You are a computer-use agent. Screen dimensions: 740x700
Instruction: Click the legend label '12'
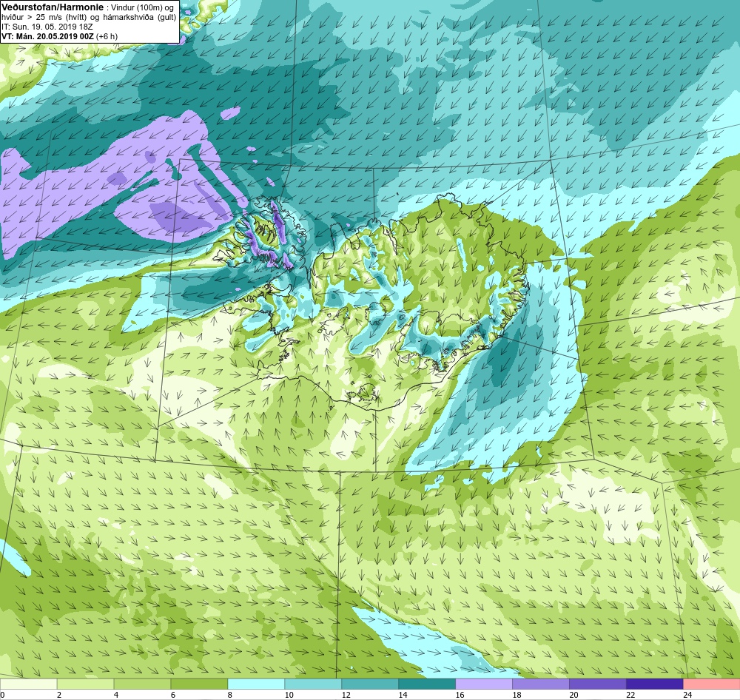click(346, 695)
